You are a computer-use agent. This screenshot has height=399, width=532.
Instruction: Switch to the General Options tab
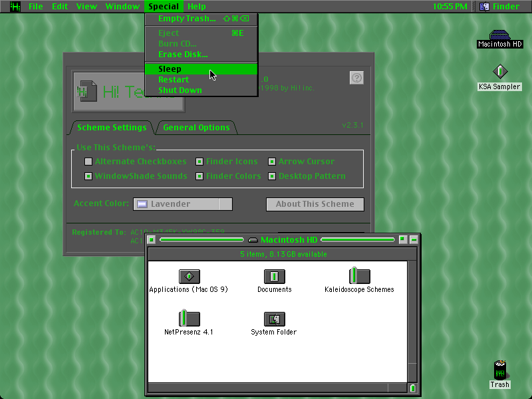click(x=196, y=128)
